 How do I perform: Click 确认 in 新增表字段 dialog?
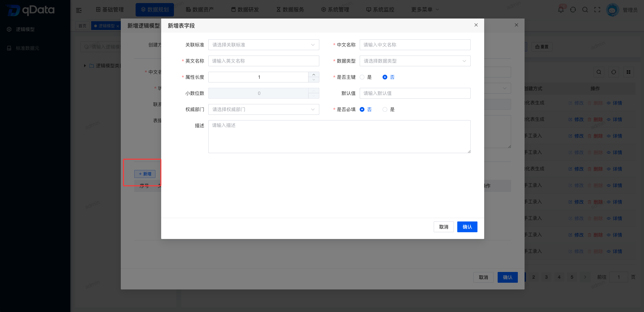pyautogui.click(x=467, y=227)
